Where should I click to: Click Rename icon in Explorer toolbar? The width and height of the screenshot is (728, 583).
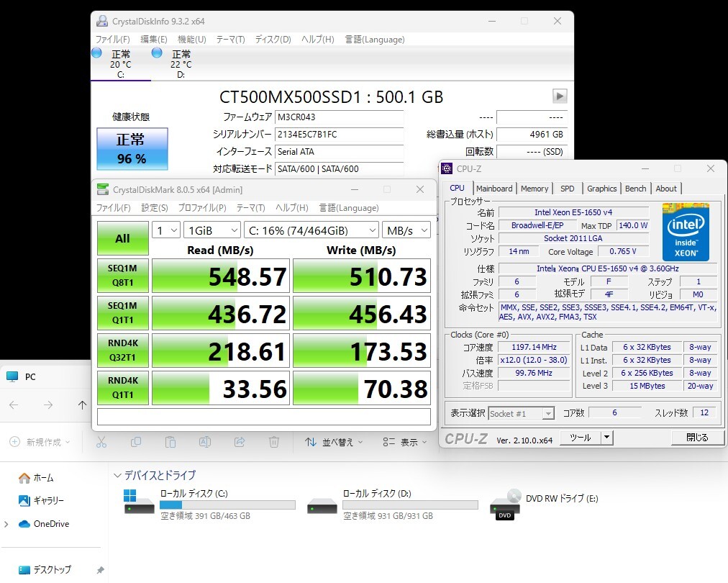click(x=205, y=442)
